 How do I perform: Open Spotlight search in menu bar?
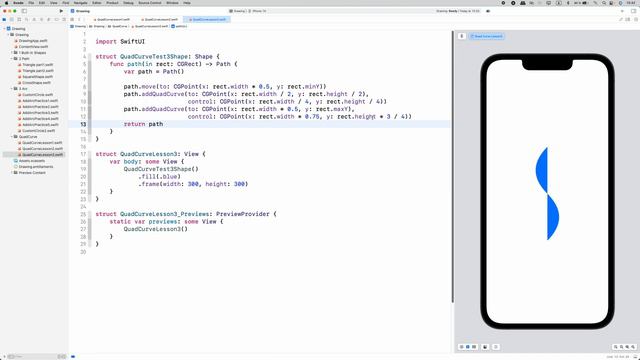604,3
